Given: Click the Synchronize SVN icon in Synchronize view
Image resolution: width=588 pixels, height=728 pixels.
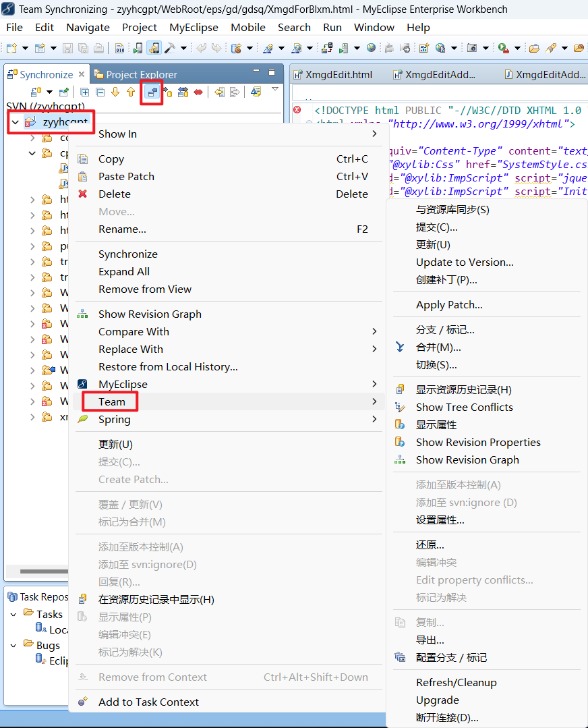Looking at the screenshot, I should [36, 92].
